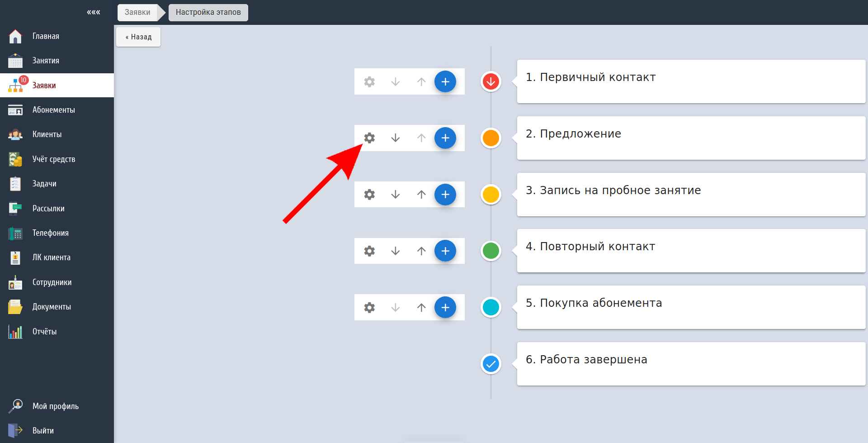
Task: Click green marker of Повторный контакт
Action: pyautogui.click(x=491, y=251)
